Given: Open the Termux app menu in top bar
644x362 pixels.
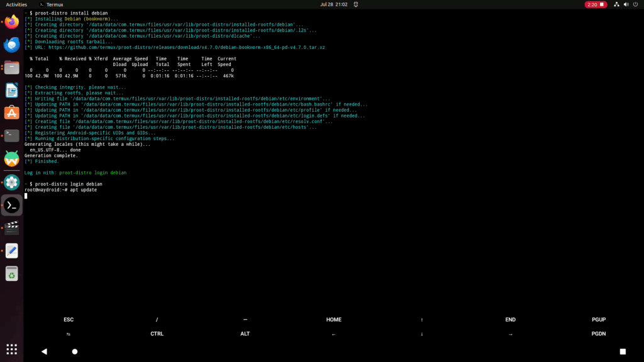Looking at the screenshot, I should pos(50,4).
